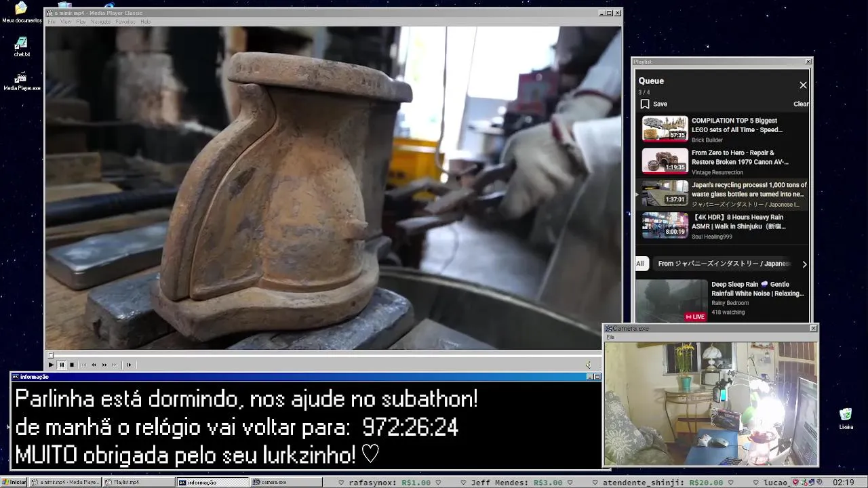Save the queue with bookmark Save button

click(654, 104)
